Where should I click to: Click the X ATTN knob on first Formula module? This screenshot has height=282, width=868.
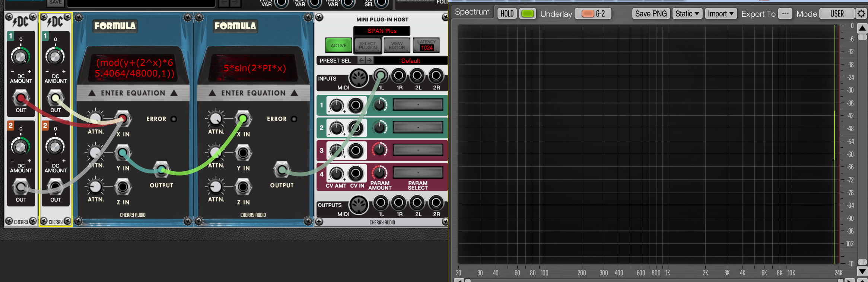(x=95, y=119)
